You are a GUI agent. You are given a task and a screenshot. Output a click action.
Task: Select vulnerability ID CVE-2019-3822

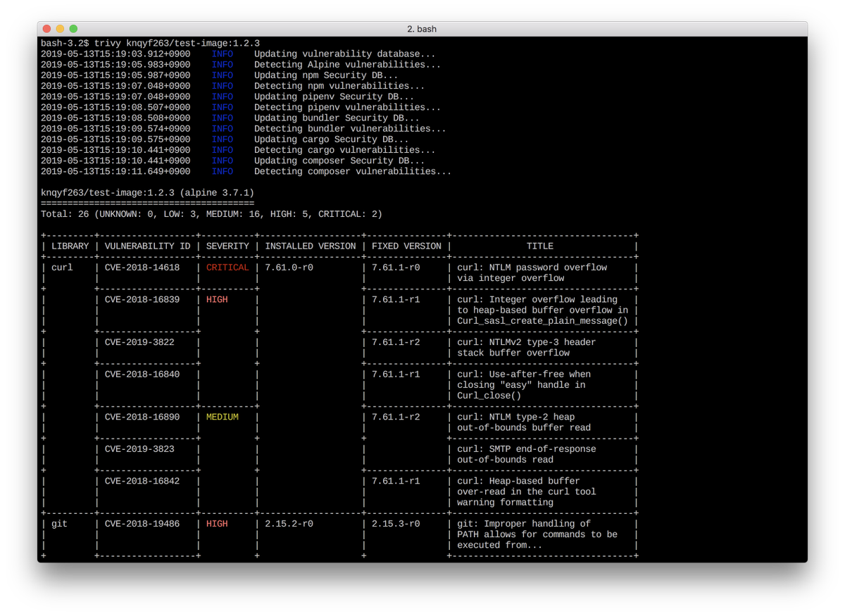point(139,342)
